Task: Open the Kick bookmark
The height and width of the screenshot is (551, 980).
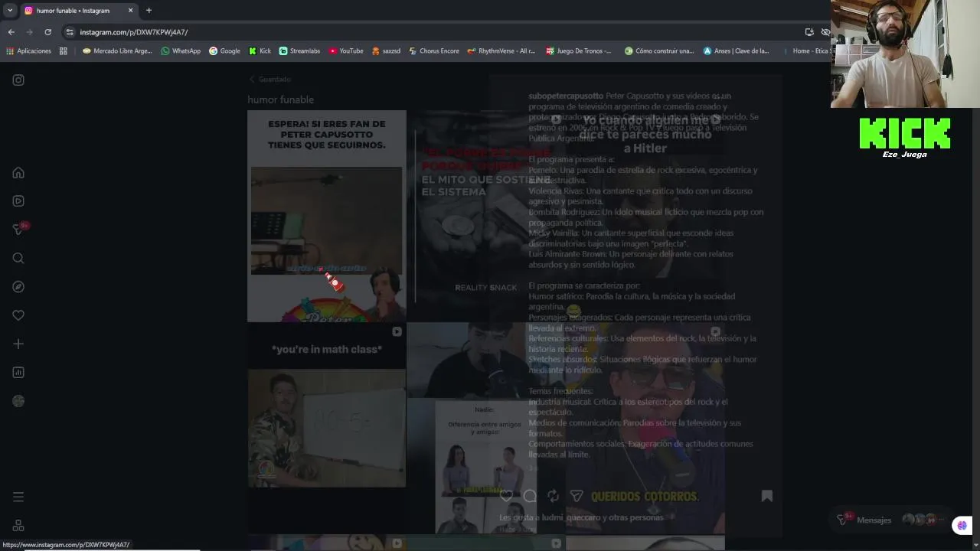Action: (x=260, y=51)
